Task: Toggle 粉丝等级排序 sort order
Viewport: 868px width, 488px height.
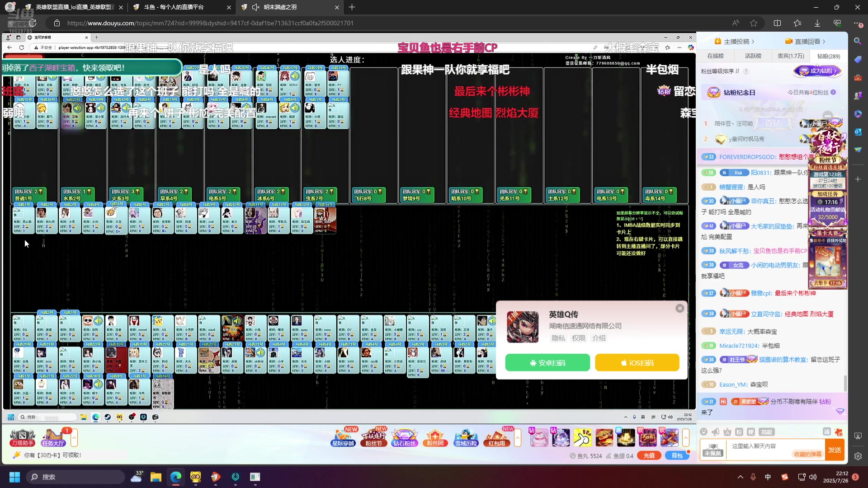Action: [x=720, y=71]
